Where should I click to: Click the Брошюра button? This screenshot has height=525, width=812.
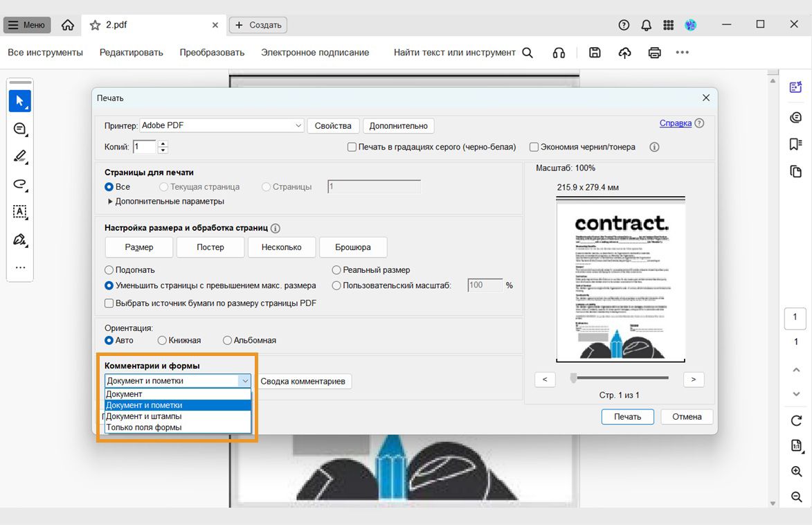tap(352, 247)
